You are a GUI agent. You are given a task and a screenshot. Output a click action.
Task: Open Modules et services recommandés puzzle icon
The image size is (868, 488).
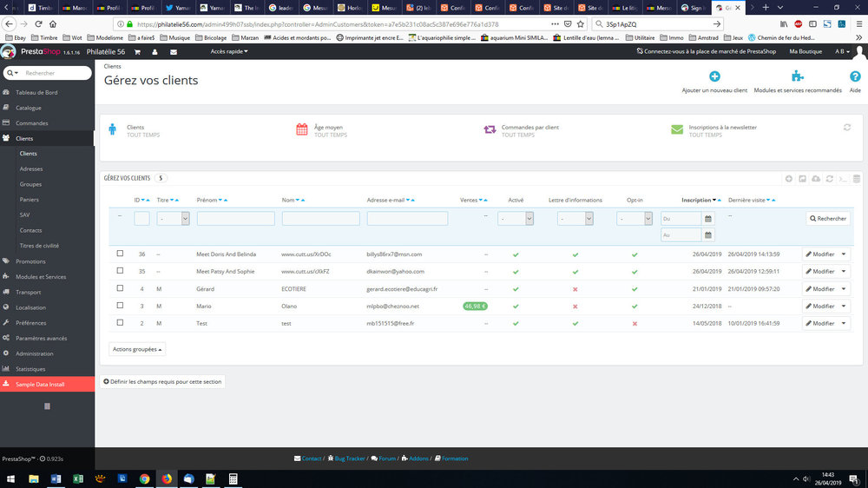coord(797,76)
